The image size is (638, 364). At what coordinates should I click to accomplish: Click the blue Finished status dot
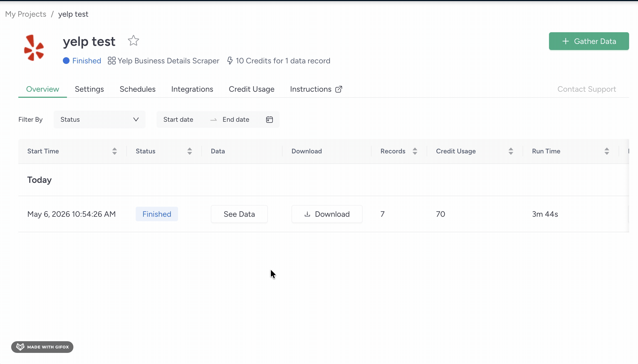click(x=66, y=61)
